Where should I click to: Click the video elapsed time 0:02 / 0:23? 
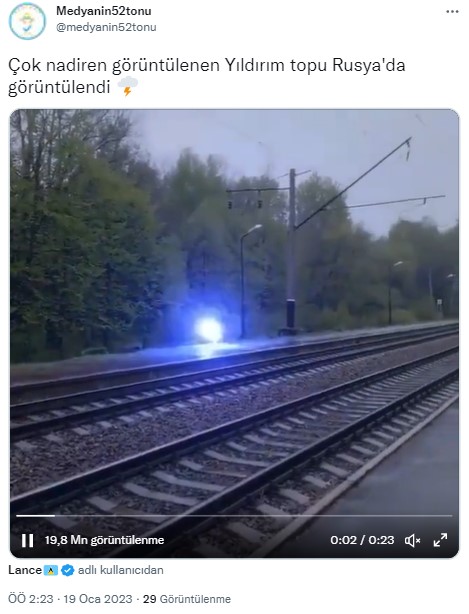click(x=362, y=540)
